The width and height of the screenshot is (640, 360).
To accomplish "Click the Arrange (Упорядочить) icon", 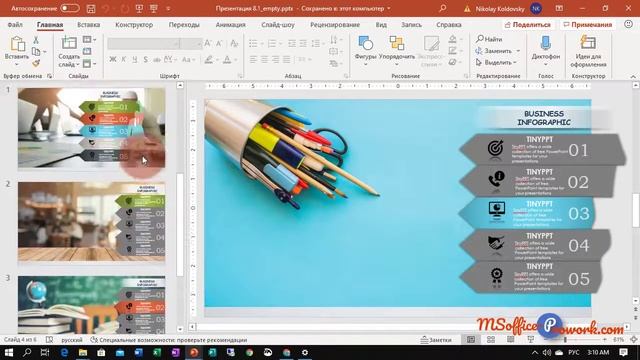I will (x=396, y=43).
